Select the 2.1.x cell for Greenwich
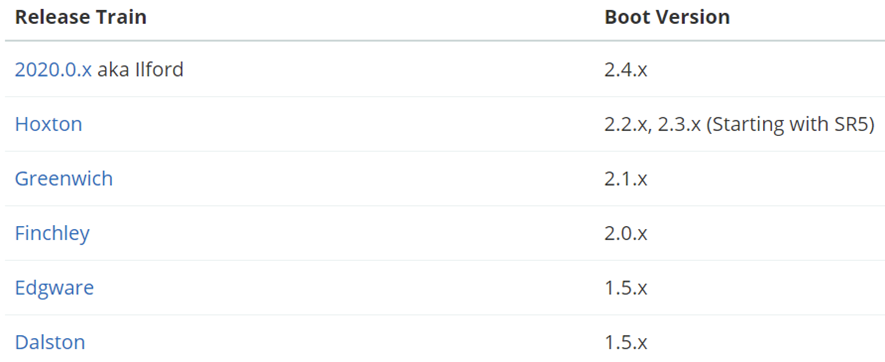The image size is (885, 362). 626,178
